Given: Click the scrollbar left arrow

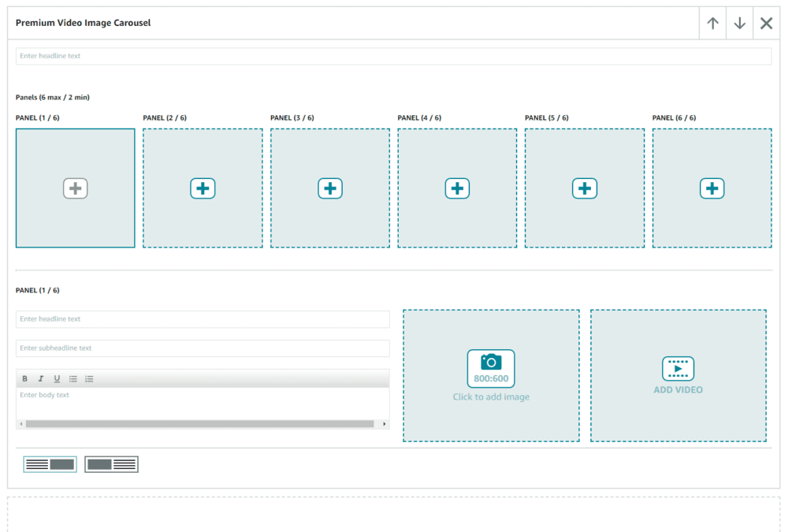Looking at the screenshot, I should pos(21,424).
